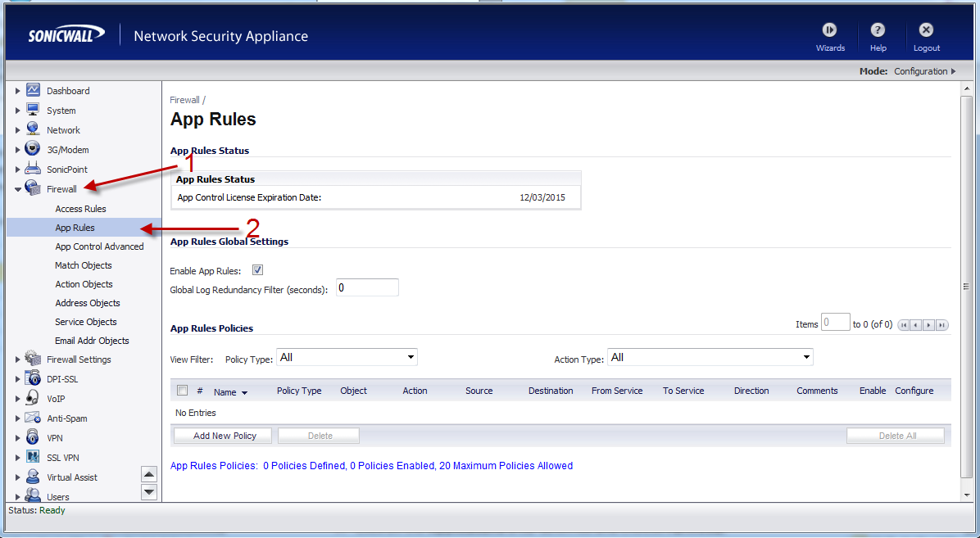Click the Global Log Redundancy Filter field
Viewport: 980px width, 538px height.
(x=367, y=287)
